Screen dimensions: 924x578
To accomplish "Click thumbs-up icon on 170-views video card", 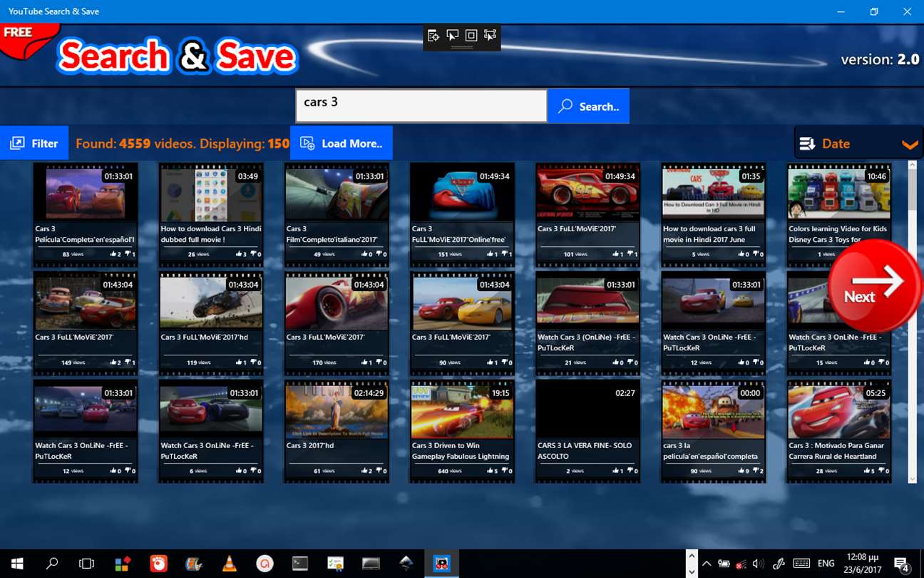I will point(365,362).
